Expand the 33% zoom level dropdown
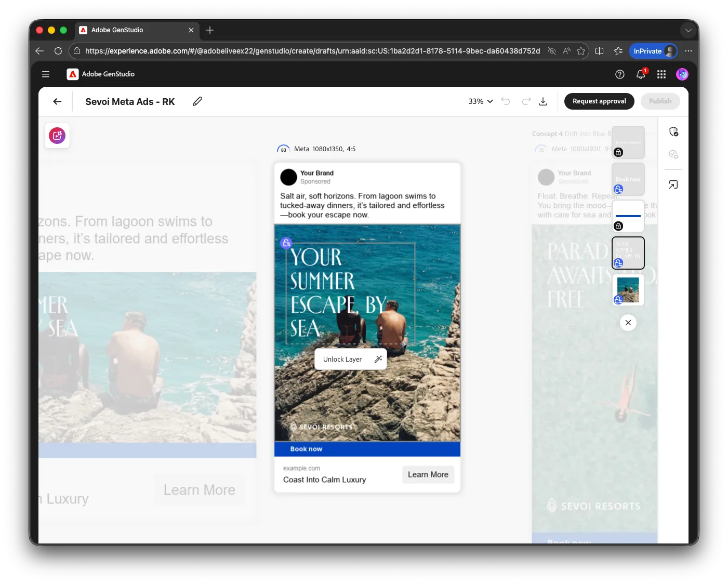The height and width of the screenshot is (584, 728). 481,101
